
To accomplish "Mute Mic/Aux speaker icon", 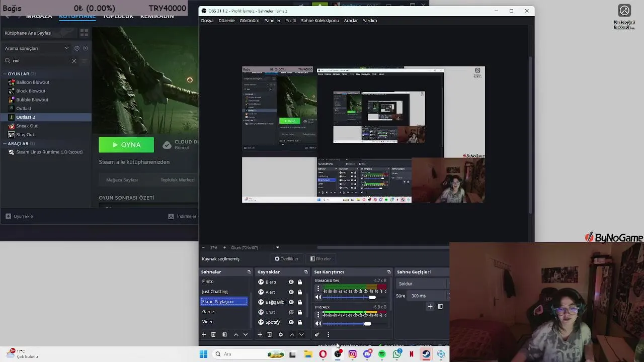I will tap(318, 323).
